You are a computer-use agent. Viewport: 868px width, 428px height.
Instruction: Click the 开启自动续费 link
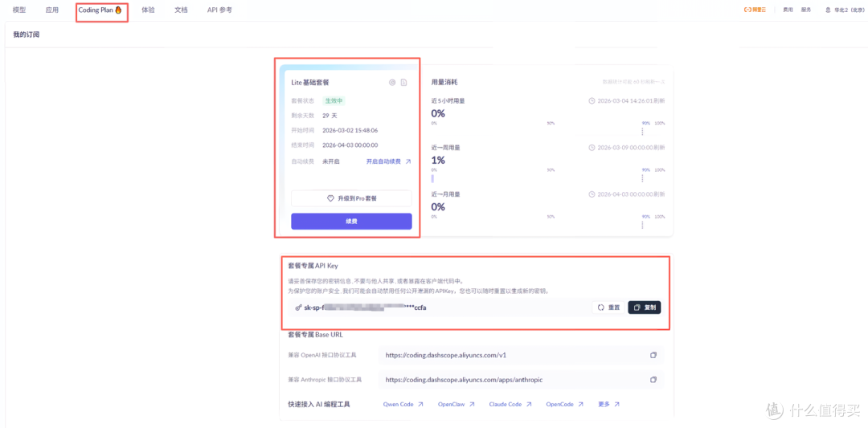[x=383, y=161]
